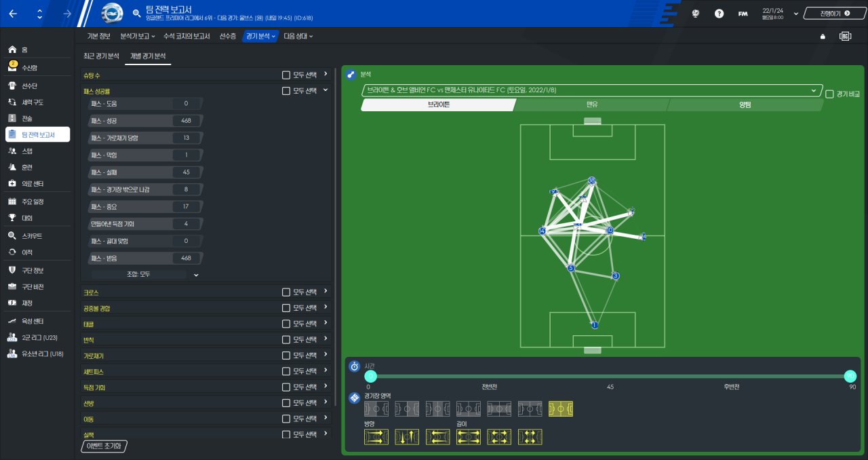Open the FM menu icon
Viewport: 868px width, 460px height.
tap(743, 14)
